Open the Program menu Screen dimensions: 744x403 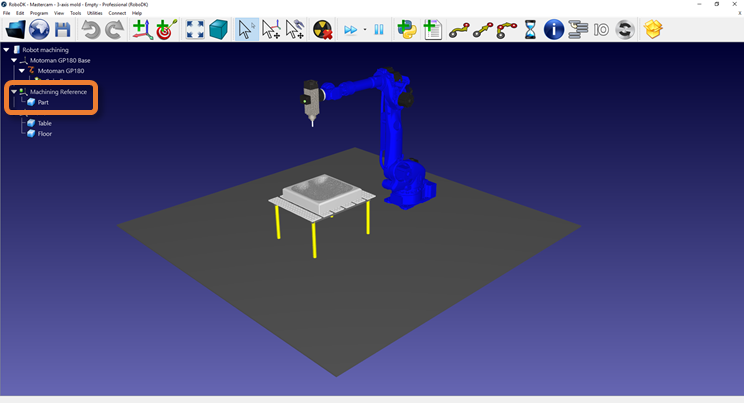click(38, 13)
